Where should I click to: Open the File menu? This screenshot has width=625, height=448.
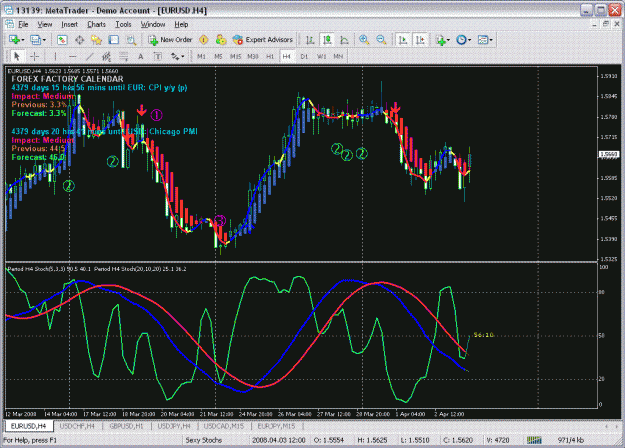click(23, 24)
